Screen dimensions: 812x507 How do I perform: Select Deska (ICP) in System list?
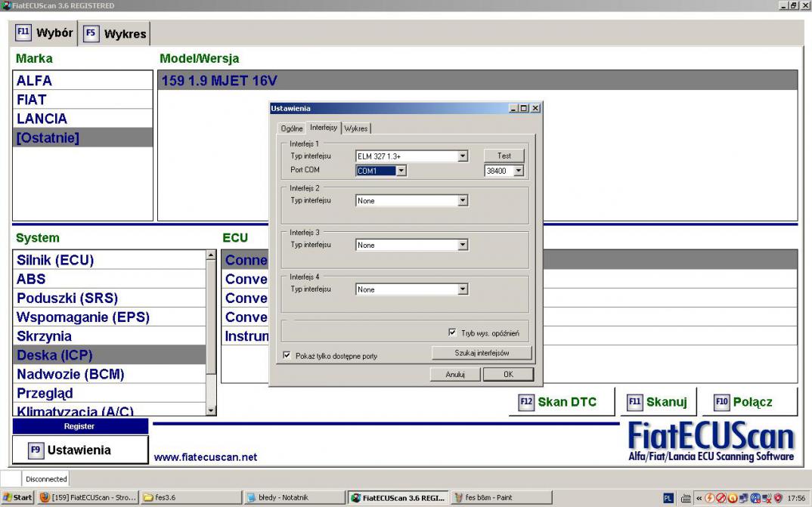pyautogui.click(x=110, y=355)
